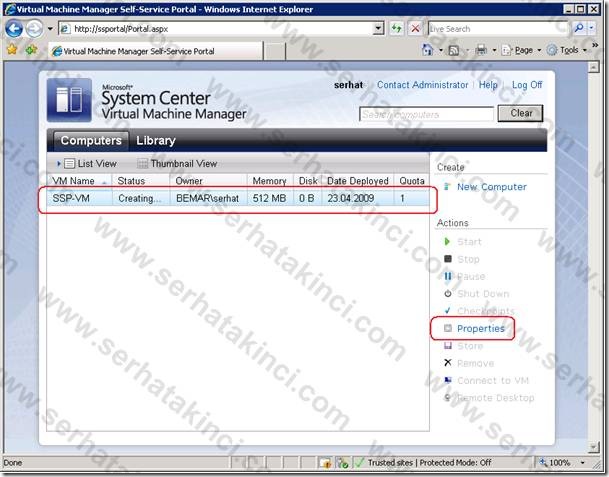Click the 512 MB memory cell
Viewport: 609px width, 477px height.
pos(269,198)
